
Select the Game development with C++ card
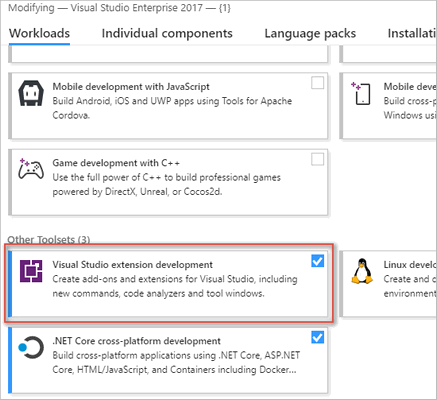tap(169, 182)
